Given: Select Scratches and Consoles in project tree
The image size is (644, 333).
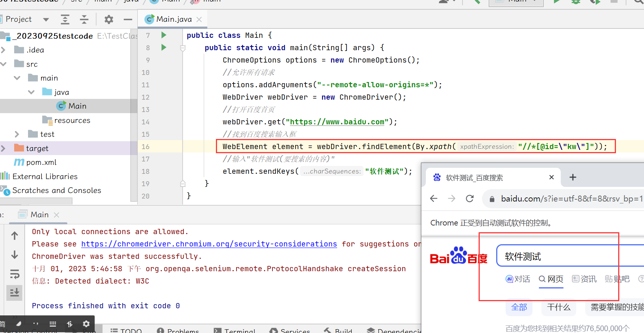Looking at the screenshot, I should [51, 190].
